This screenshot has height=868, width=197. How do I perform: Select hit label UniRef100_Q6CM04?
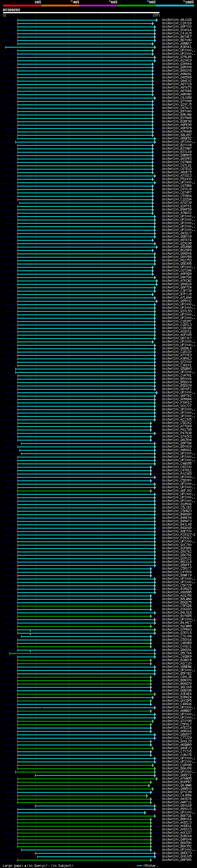pos(177,440)
